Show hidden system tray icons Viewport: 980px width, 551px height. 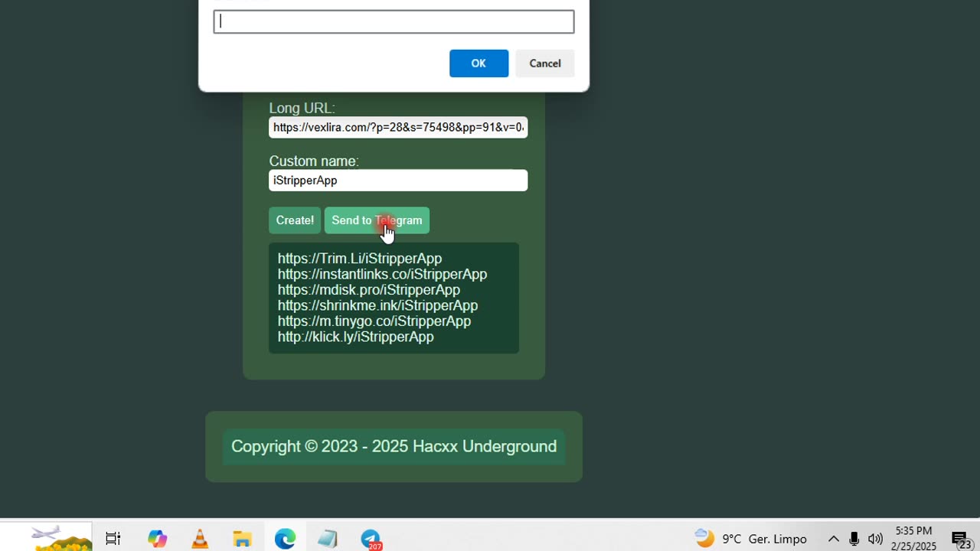point(834,539)
